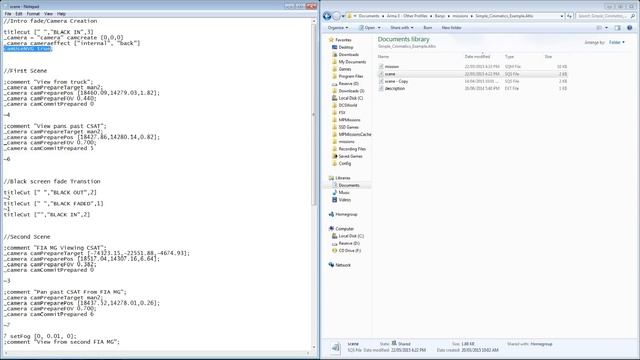640x360 pixels.
Task: Click missions in the address breadcrumb
Action: coord(460,16)
